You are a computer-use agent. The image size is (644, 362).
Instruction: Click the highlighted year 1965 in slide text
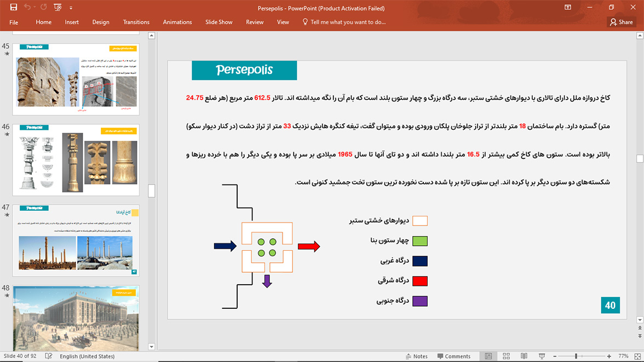(345, 154)
